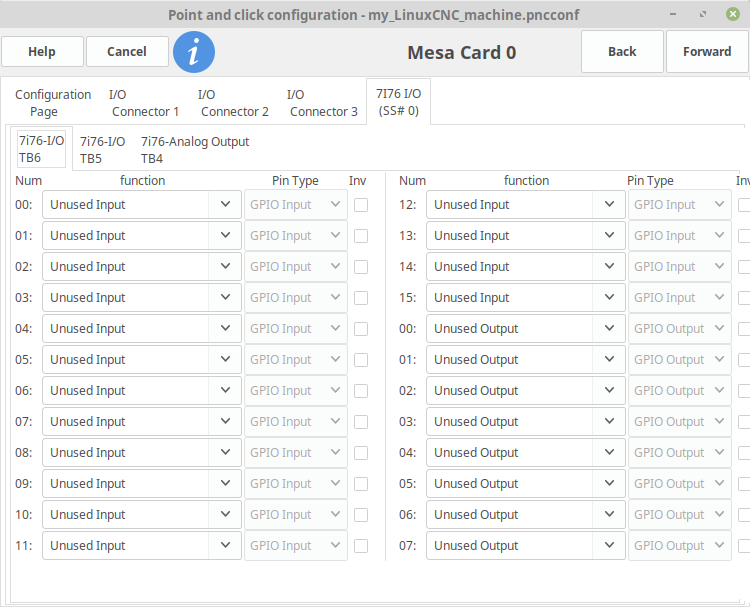
Task: Click the Unused Input field for input 06
Action: 125,391
